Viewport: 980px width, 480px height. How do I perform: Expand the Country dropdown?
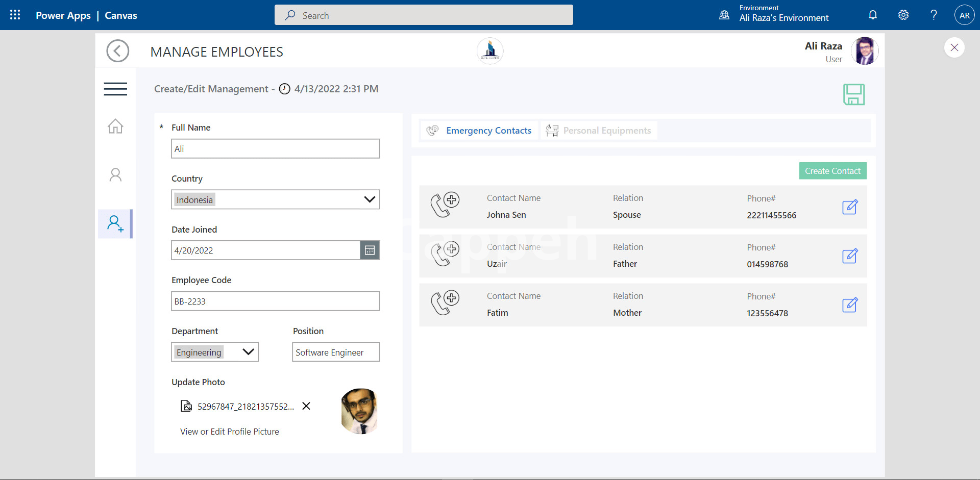[x=370, y=199]
